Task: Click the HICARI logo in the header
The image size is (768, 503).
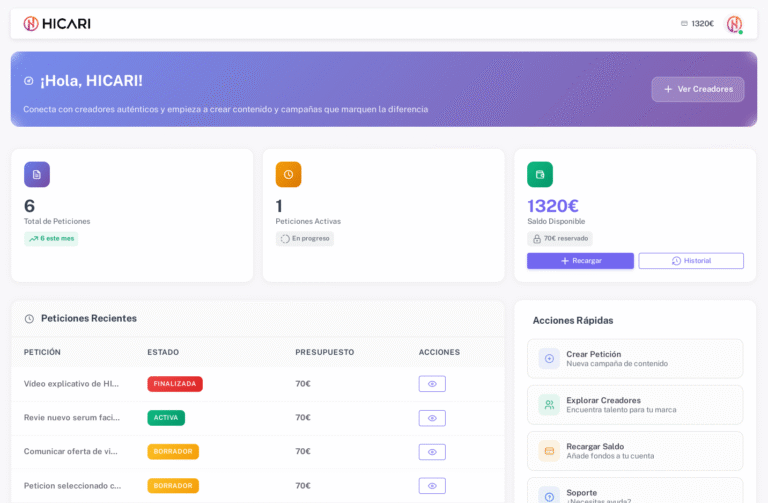Action: pyautogui.click(x=57, y=24)
